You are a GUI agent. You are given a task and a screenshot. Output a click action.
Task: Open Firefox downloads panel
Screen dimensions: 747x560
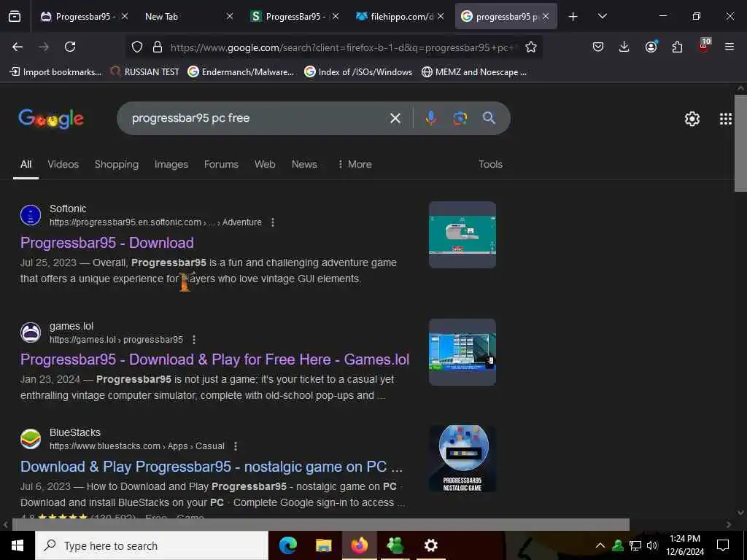pos(624,47)
